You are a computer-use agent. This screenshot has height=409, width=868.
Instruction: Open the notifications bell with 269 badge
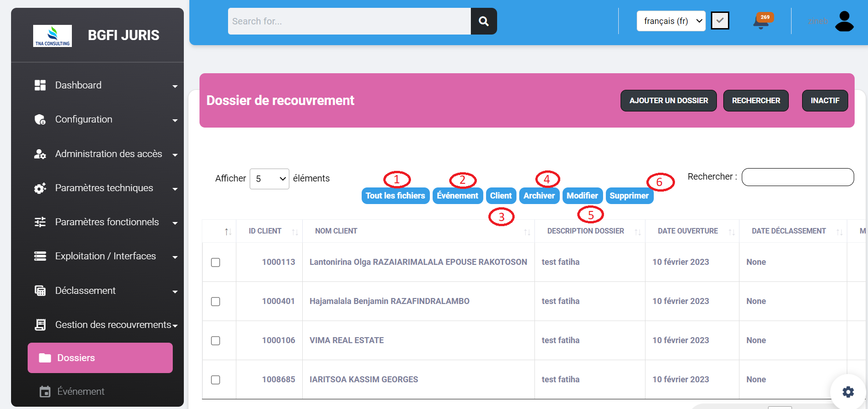click(x=761, y=21)
